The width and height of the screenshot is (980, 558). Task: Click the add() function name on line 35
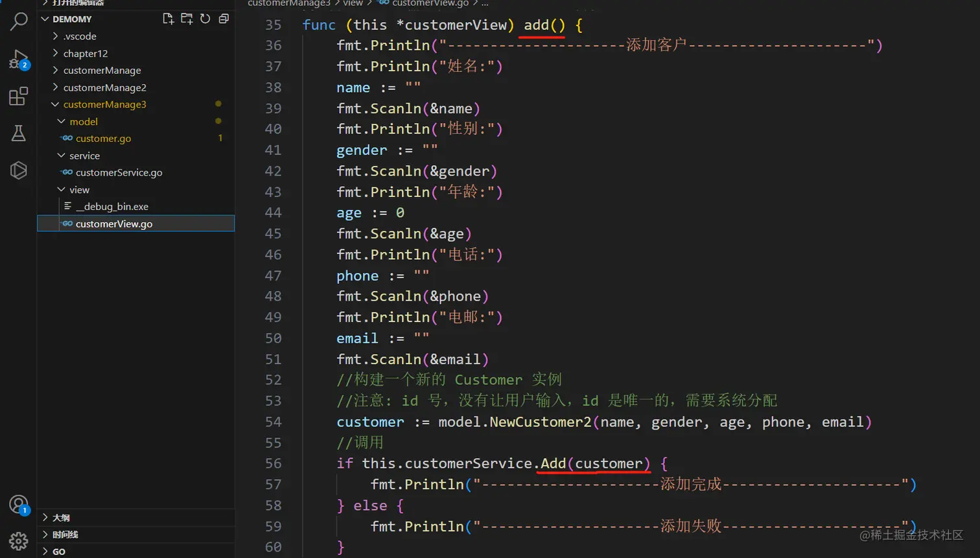pos(544,25)
